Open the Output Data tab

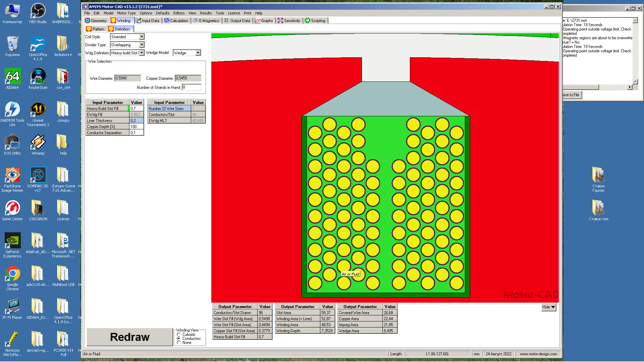point(237,20)
